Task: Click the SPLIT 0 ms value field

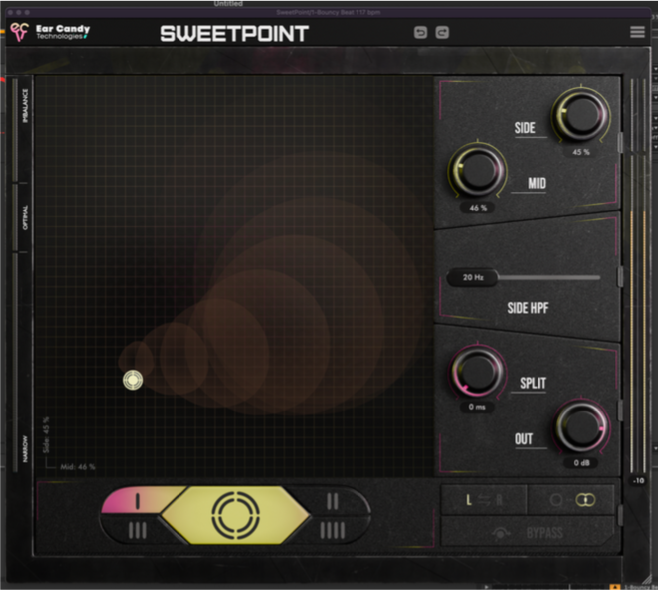Action: 477,407
